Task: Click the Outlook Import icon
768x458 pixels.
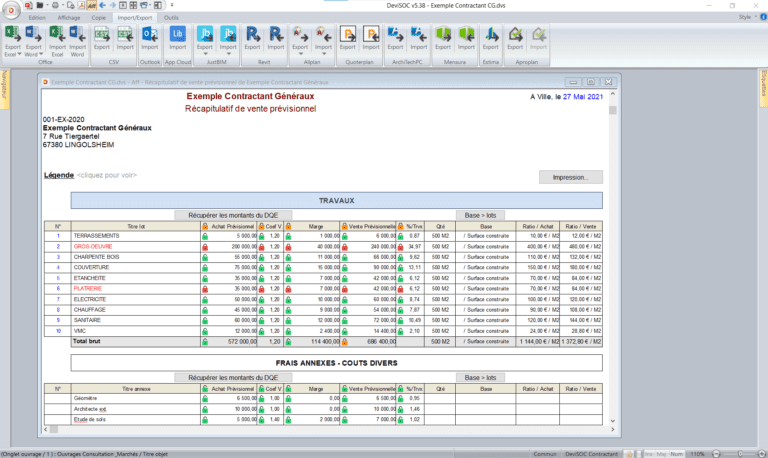Action: (150, 35)
